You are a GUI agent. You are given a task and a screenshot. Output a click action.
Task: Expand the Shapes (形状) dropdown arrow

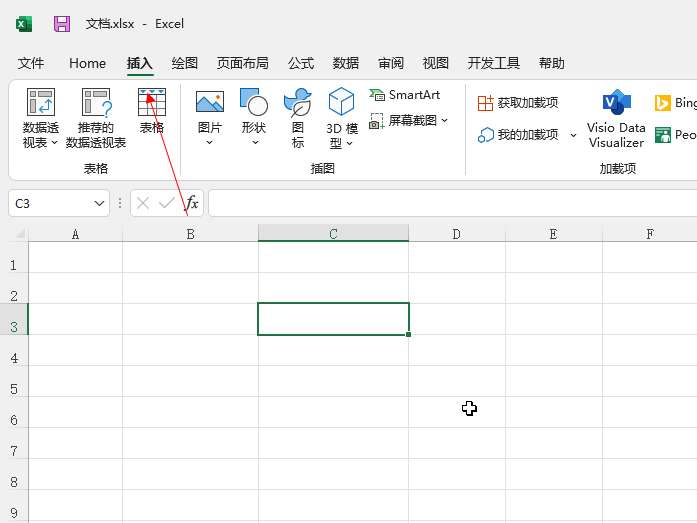pos(255,142)
